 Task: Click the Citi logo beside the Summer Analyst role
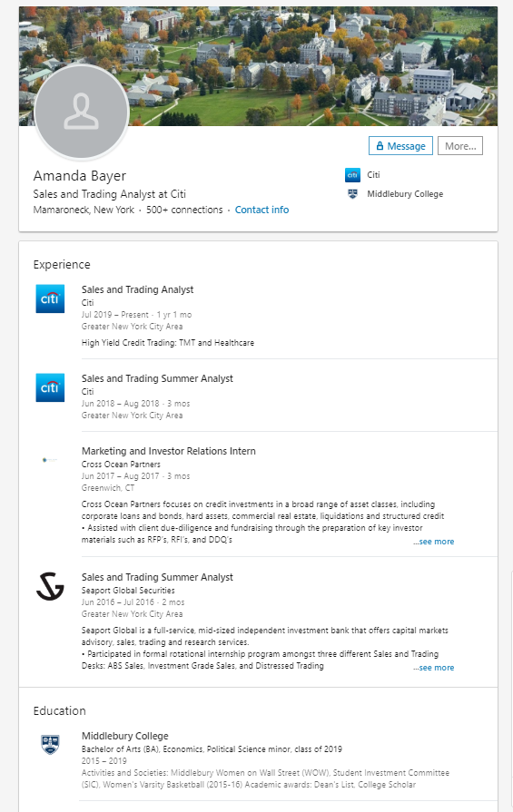50,388
